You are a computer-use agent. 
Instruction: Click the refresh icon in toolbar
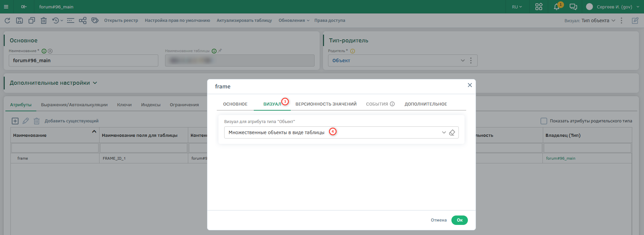(7, 21)
